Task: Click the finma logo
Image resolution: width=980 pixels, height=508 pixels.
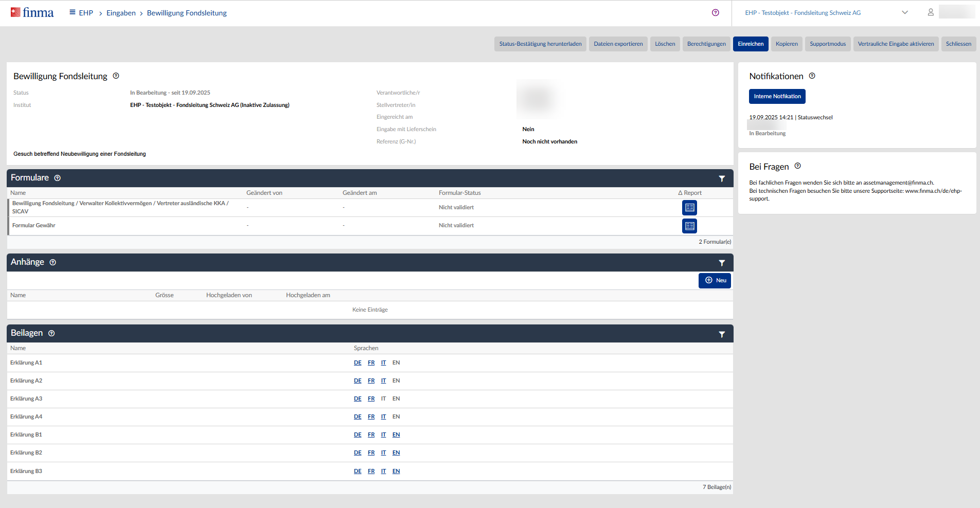Action: 32,13
